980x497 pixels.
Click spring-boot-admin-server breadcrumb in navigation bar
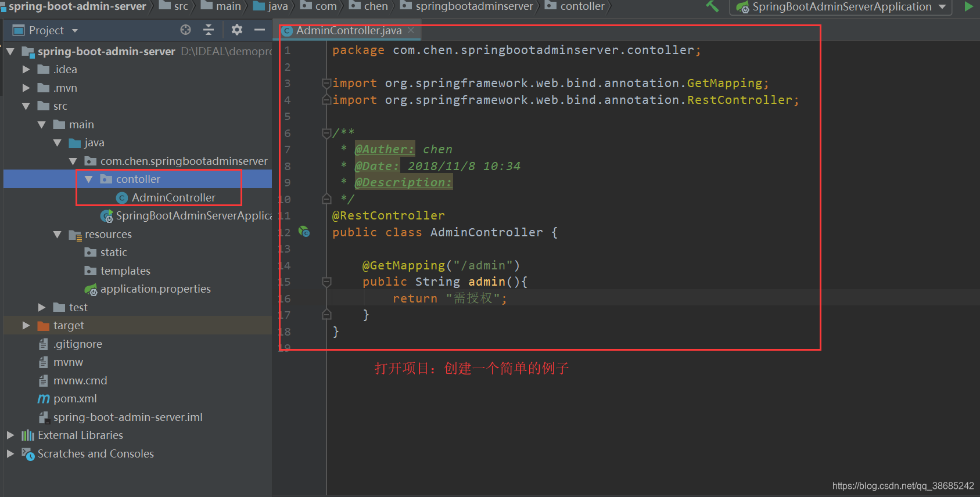point(77,6)
